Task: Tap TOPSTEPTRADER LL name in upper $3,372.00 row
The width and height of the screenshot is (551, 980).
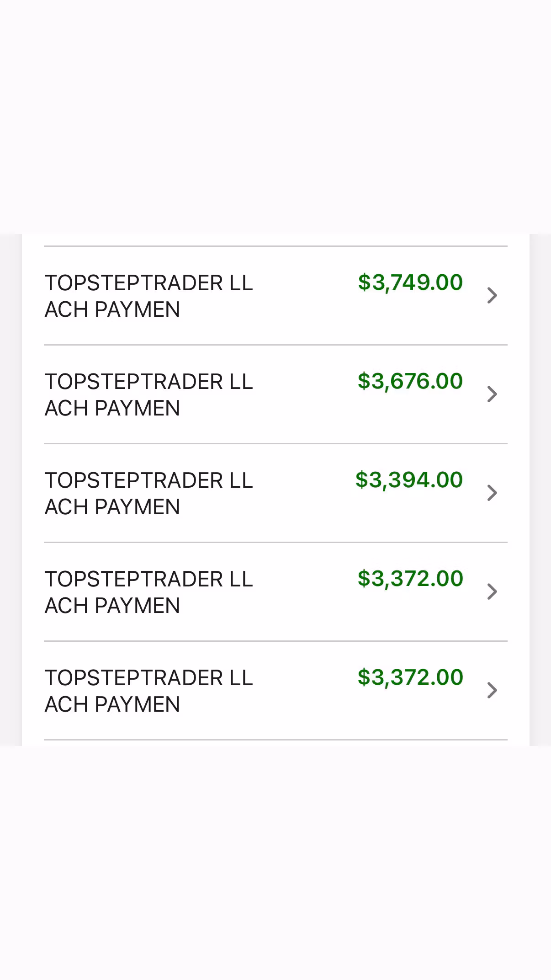Action: (148, 579)
